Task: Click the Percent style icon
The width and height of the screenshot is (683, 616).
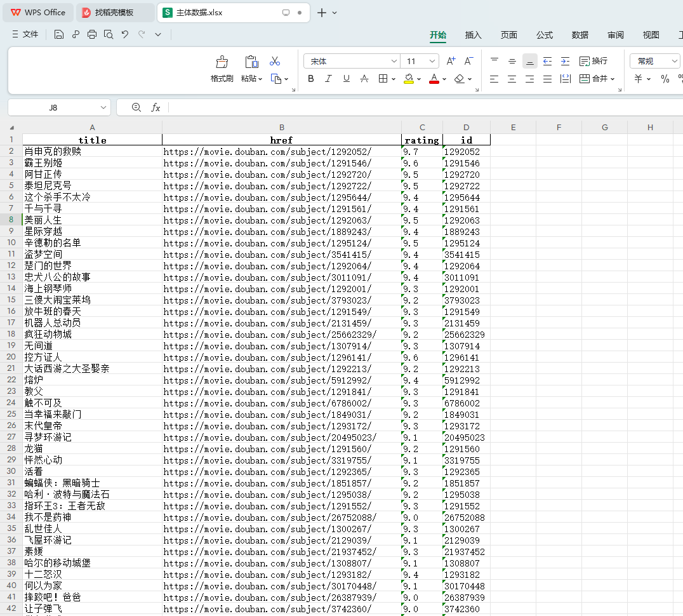Action: (665, 79)
